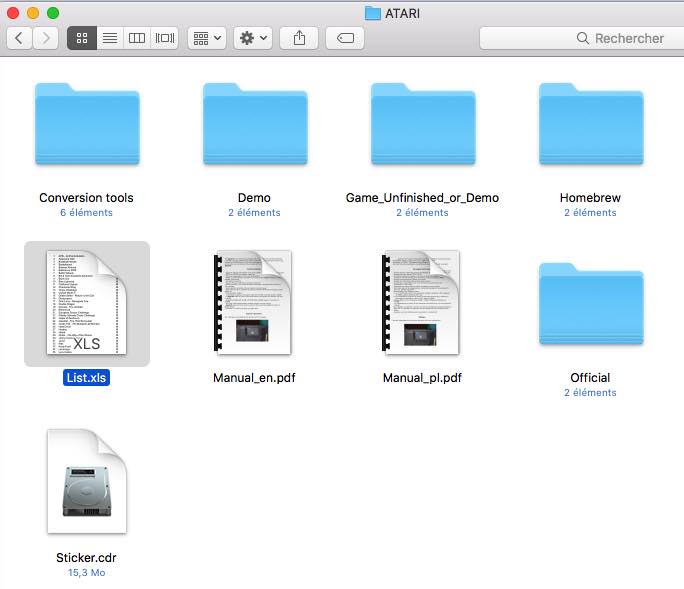Open the item arrangement dropdown
684x589 pixels.
207,38
